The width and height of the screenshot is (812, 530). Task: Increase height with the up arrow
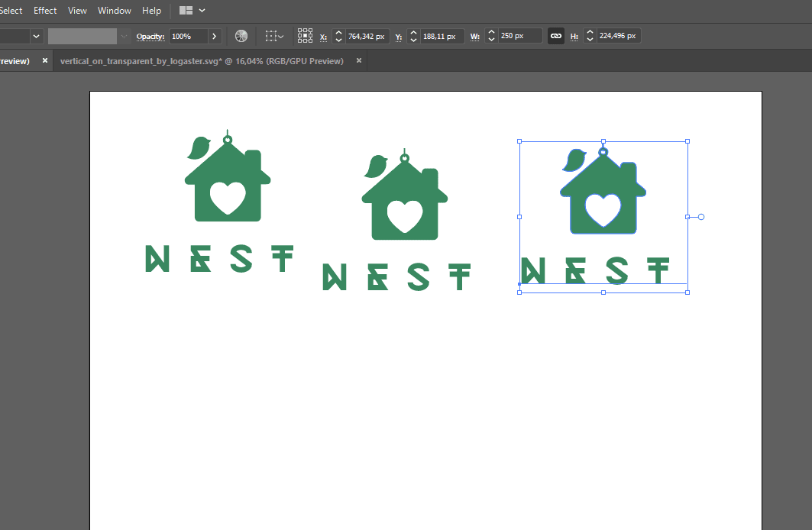pos(590,32)
